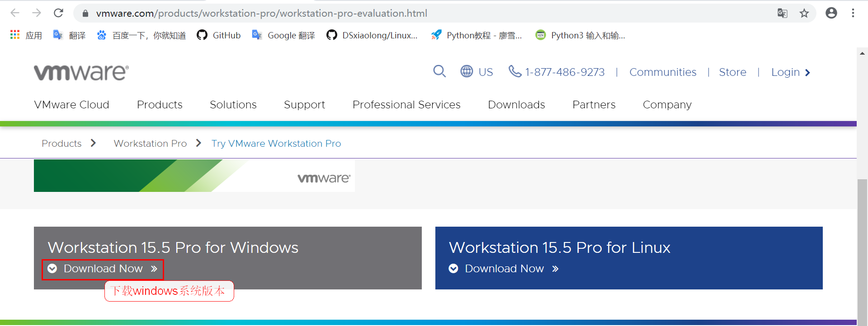Open the Partners menu
The width and height of the screenshot is (868, 326).
594,105
